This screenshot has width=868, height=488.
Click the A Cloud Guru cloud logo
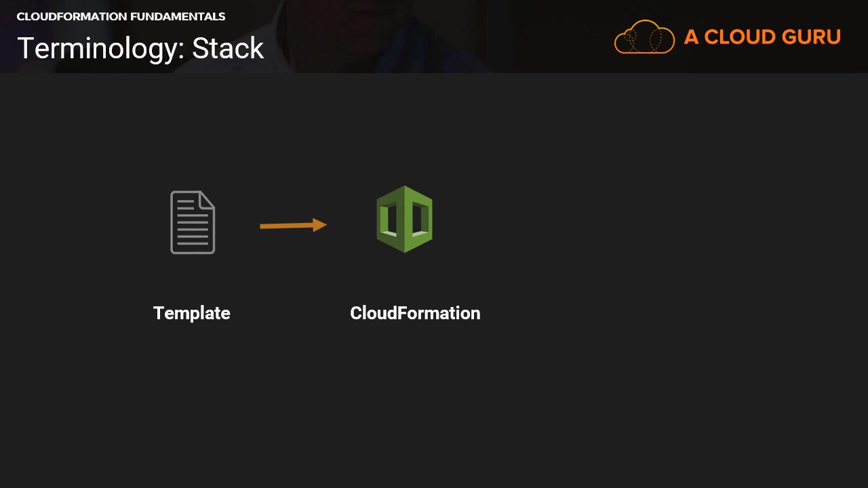point(644,37)
